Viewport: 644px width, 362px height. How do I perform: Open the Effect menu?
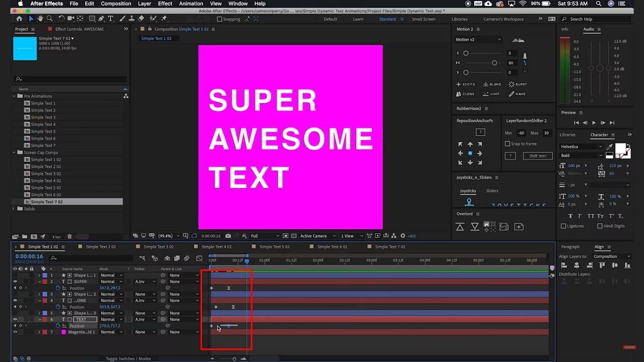(165, 3)
